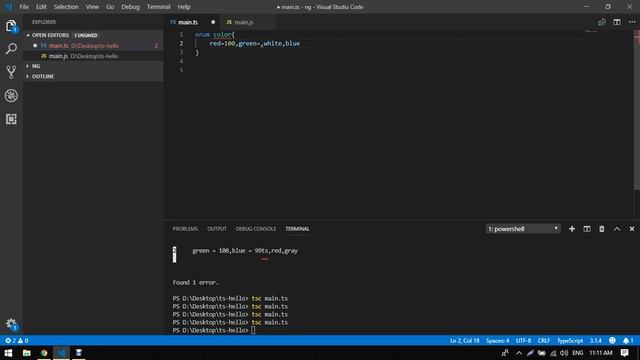Switch to the Debug Console tab
The height and width of the screenshot is (360, 640).
[256, 229]
